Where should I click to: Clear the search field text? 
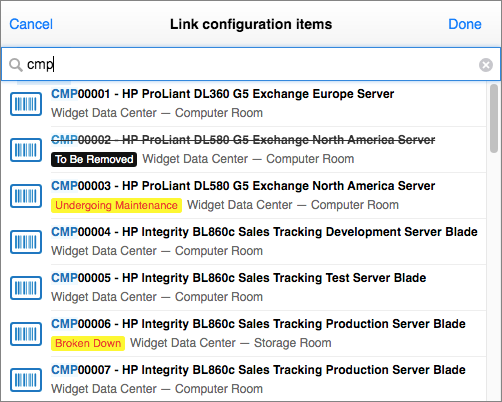(x=486, y=65)
